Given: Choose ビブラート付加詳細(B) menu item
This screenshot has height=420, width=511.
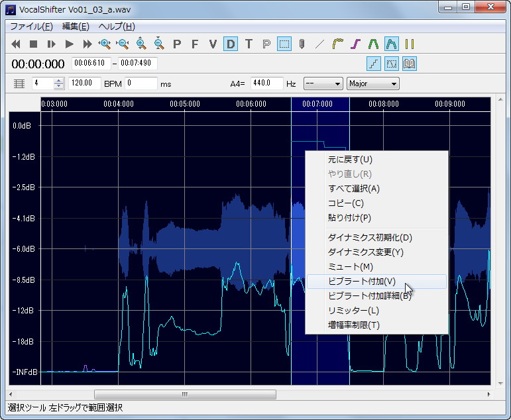Looking at the screenshot, I should 376,296.
